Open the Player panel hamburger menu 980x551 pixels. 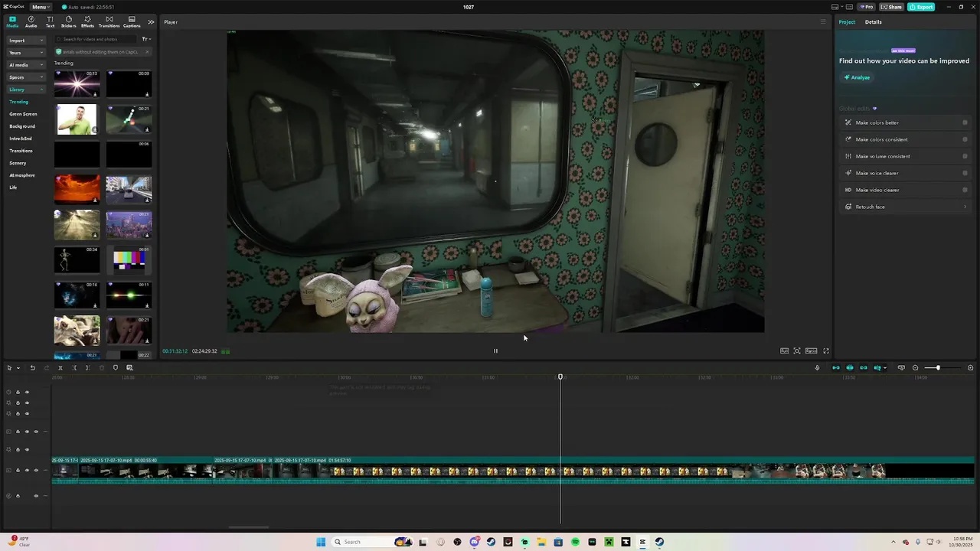point(823,22)
